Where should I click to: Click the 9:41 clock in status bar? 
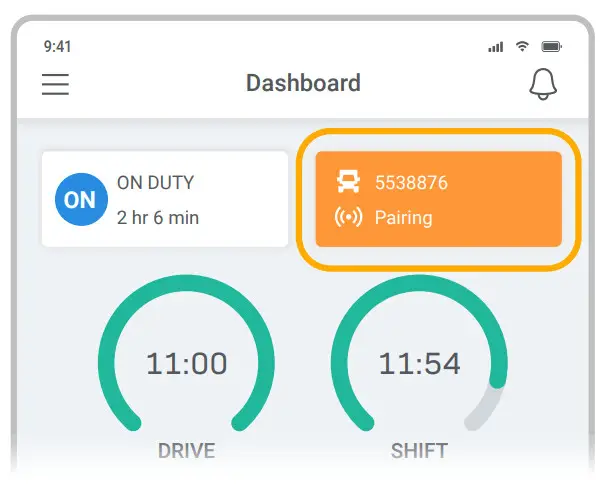coord(57,47)
